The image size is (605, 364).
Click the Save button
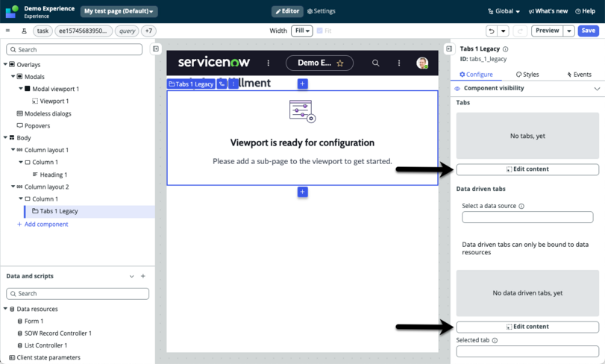pyautogui.click(x=588, y=31)
